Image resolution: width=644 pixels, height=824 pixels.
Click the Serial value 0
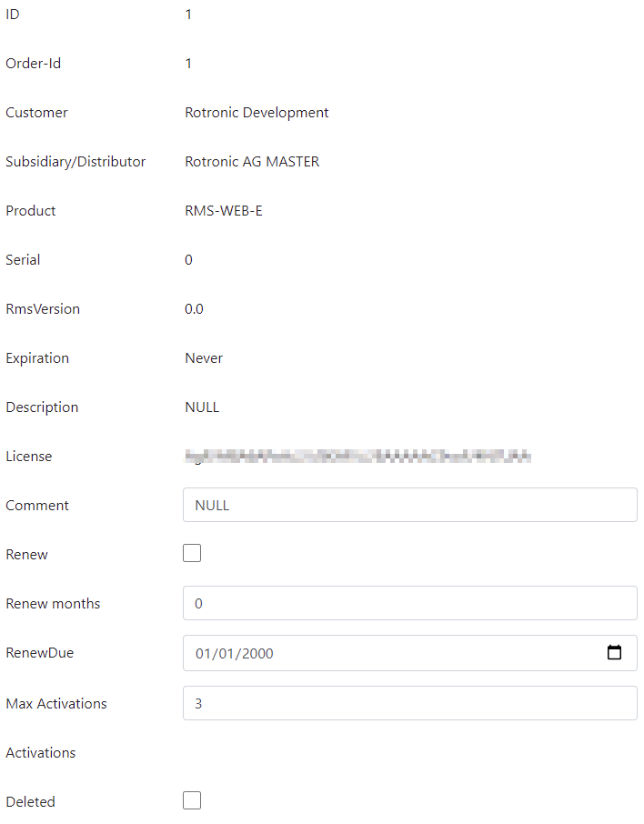click(188, 259)
